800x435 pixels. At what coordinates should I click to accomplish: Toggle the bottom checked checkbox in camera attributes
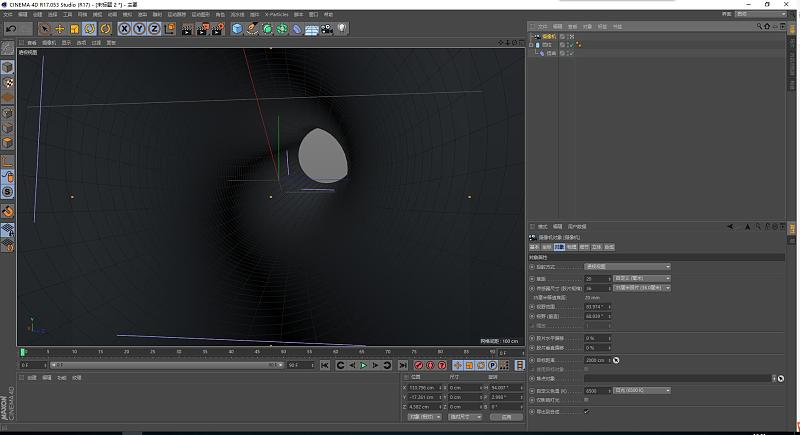586,411
